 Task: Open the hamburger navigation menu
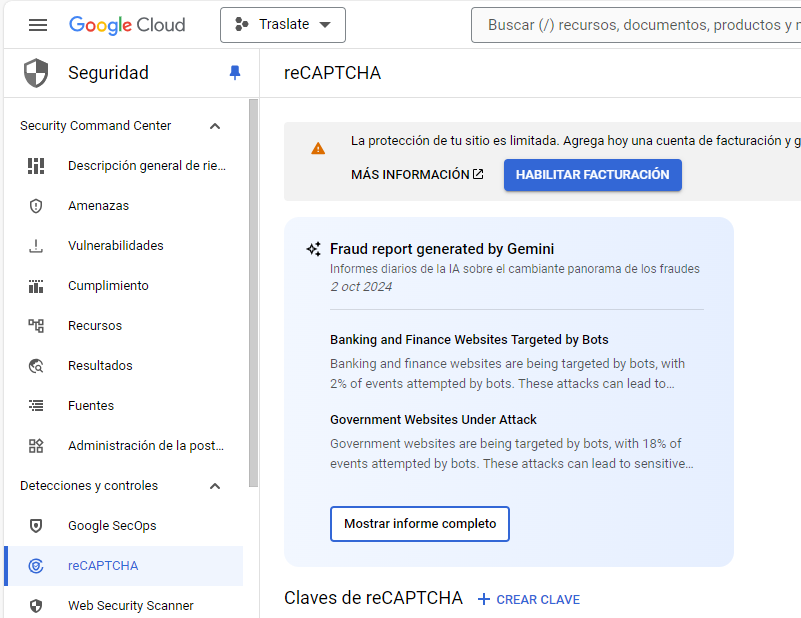[38, 25]
